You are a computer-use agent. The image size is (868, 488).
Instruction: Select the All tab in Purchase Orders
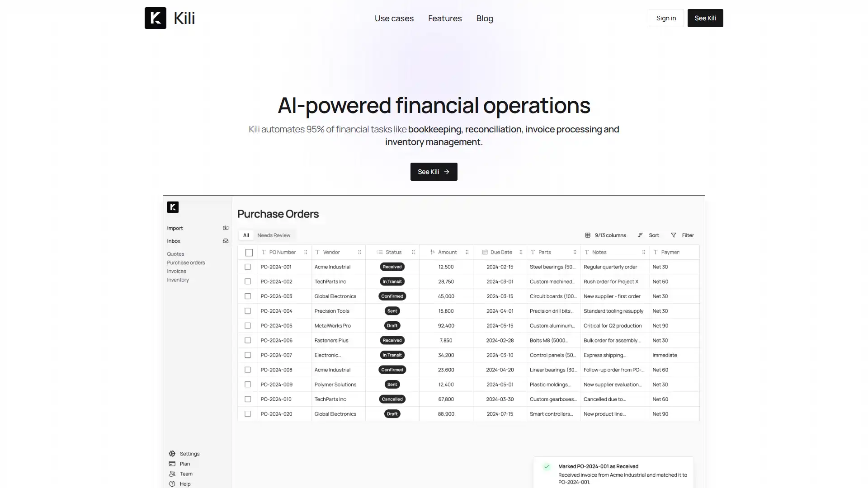tap(245, 235)
